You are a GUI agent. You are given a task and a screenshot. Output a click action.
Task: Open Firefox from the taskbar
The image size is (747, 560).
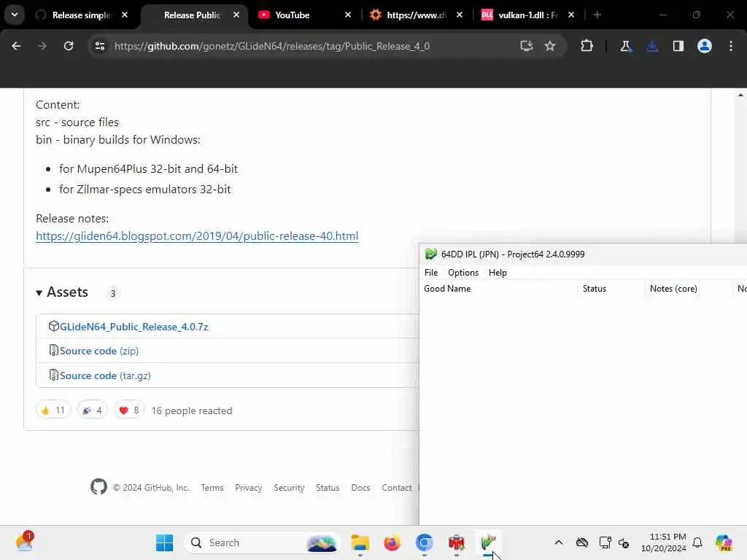(392, 542)
